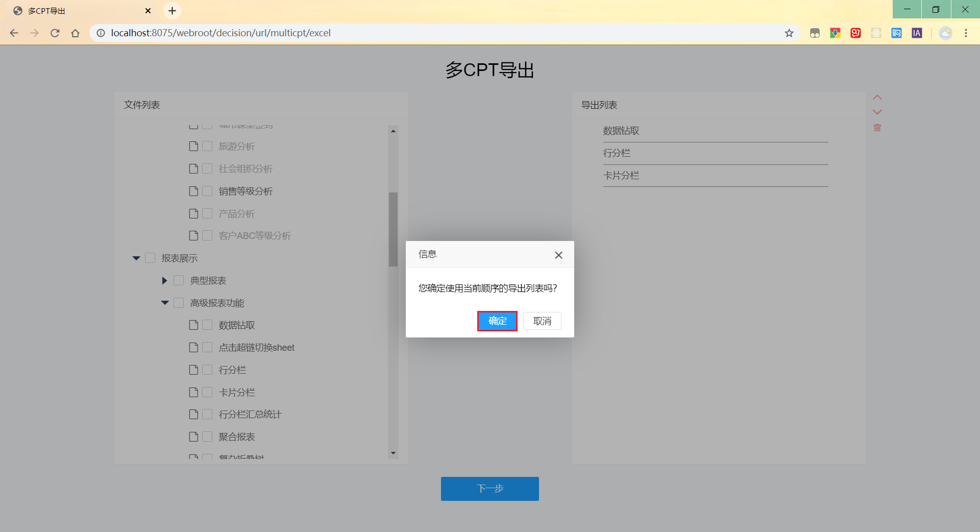Go to browser home page
The height and width of the screenshot is (532, 980).
tap(76, 33)
